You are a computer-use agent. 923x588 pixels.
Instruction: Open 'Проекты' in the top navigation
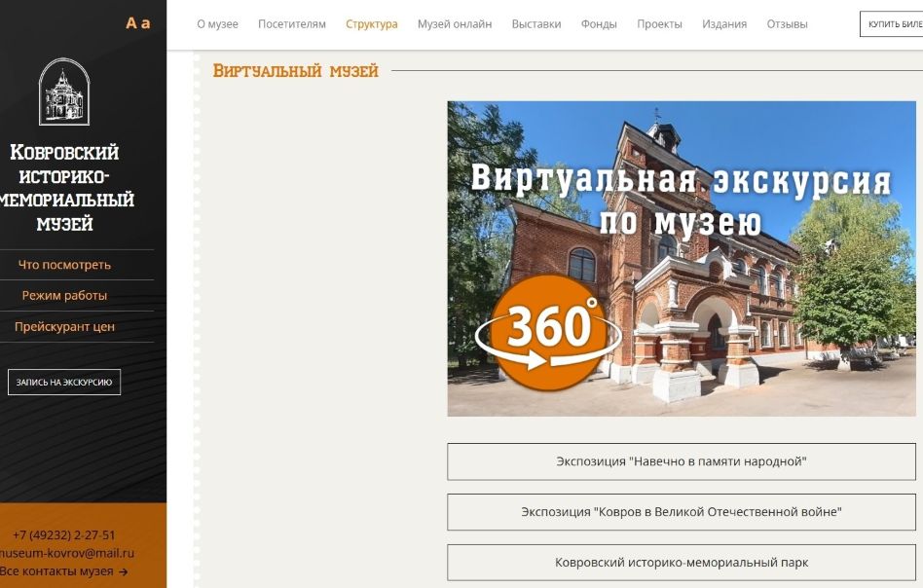click(x=659, y=24)
